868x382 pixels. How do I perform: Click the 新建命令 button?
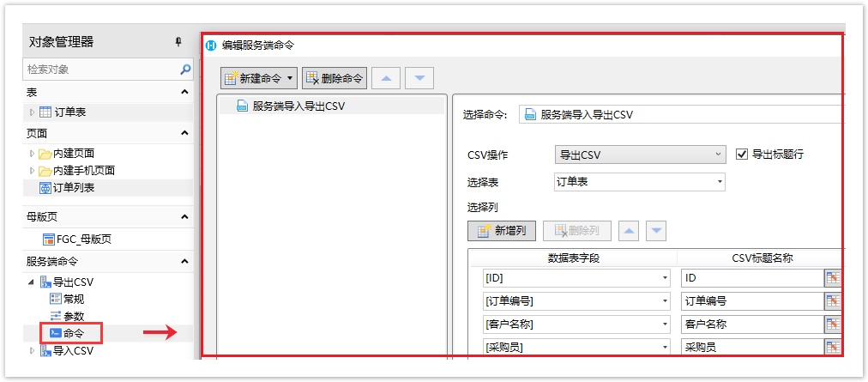(x=258, y=78)
